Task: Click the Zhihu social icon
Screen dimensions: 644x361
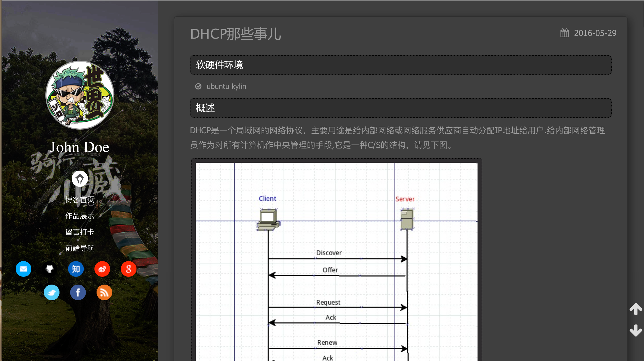Action: 76,269
